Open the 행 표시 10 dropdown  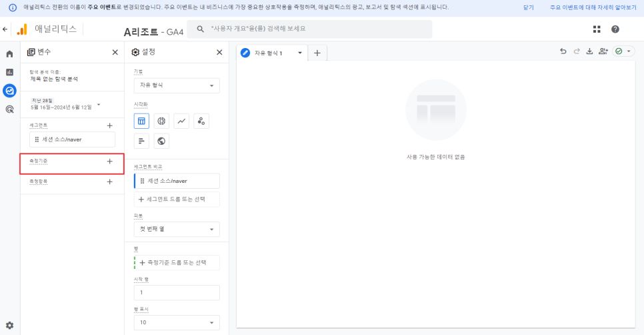point(177,323)
